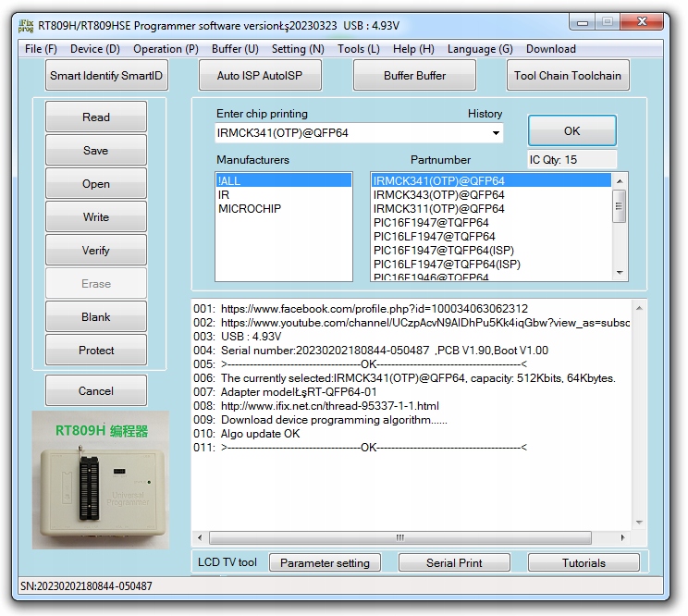688x616 pixels.
Task: Click log horizontal scroll right arrow
Action: tap(622, 537)
